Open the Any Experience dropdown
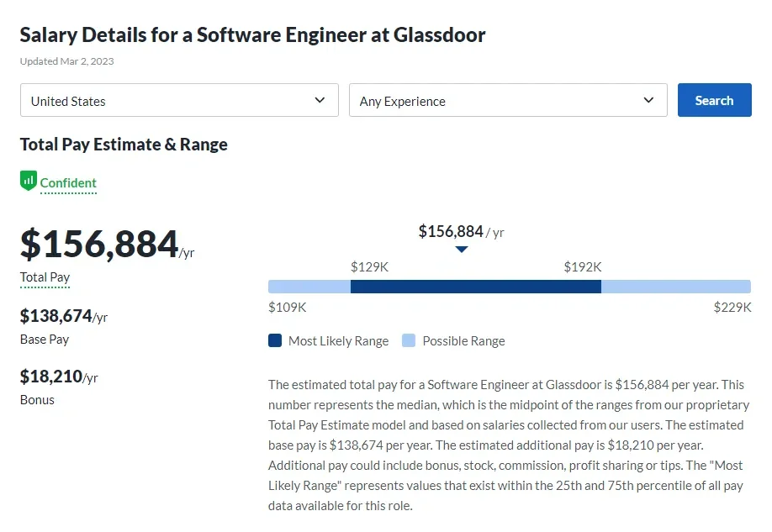 click(x=508, y=100)
